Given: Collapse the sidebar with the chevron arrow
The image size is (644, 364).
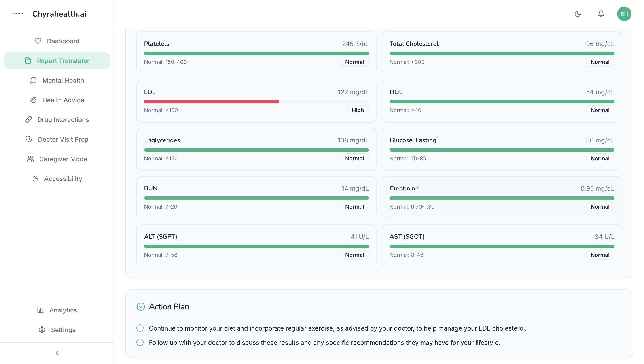Looking at the screenshot, I should click(x=57, y=353).
